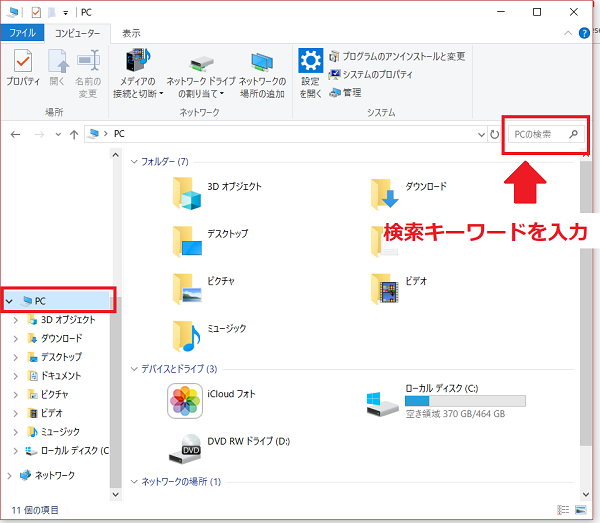Open システムのプロパティ
600x523 pixels.
coord(371,74)
